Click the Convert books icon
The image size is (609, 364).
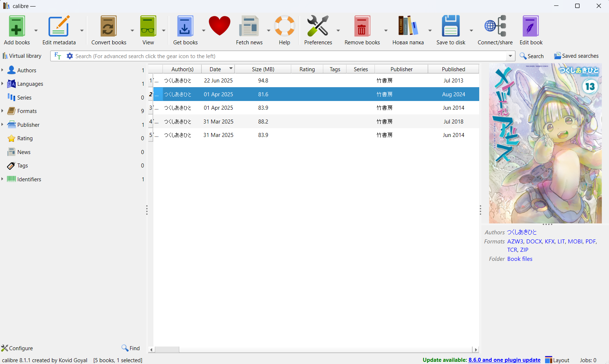click(x=109, y=26)
